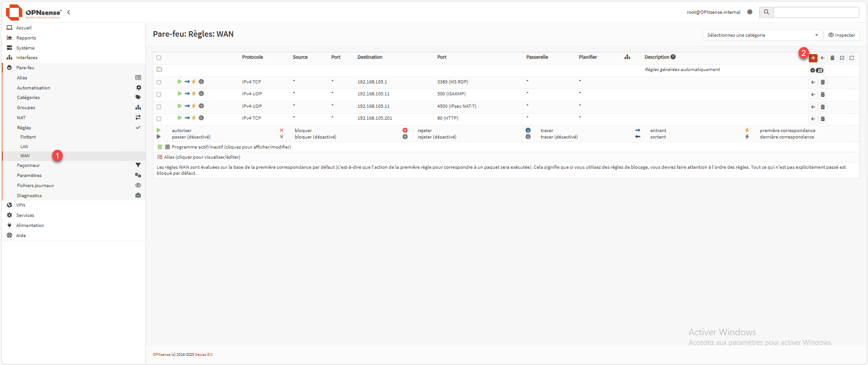The image size is (868, 365).
Task: Show aliases via the Alias link
Action: tap(202, 157)
